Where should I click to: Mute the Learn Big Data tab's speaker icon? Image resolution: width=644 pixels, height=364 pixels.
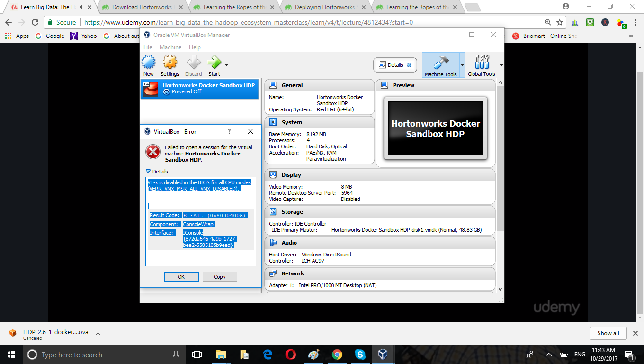click(x=82, y=7)
